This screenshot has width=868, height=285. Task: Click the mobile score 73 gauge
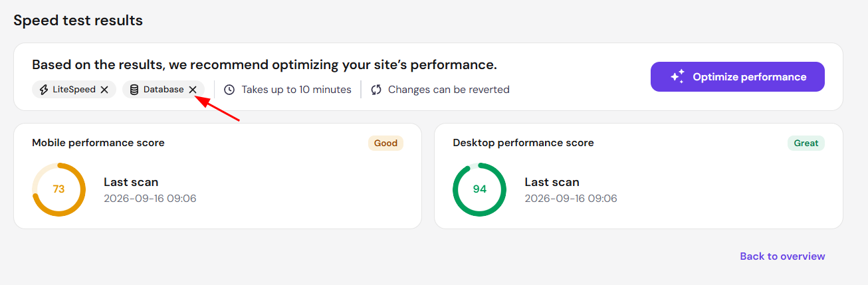click(x=58, y=189)
